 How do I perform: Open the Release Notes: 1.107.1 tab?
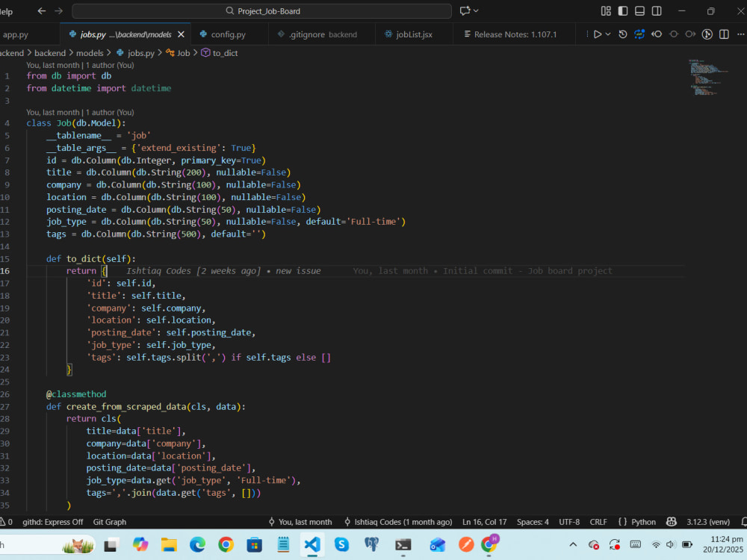[x=515, y=34]
